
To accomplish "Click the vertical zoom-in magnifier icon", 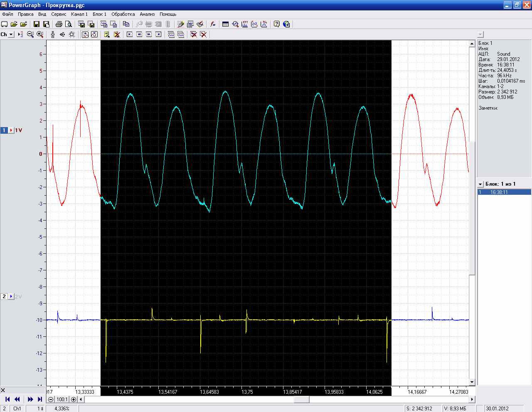I will (x=40, y=34).
